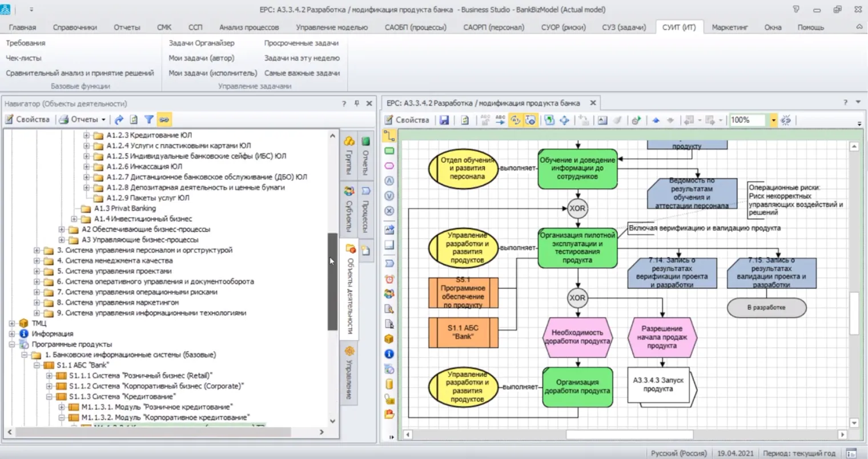Viewport: 868px width, 459px height.
Task: Click the Русский (Россия) language indicator
Action: pyautogui.click(x=678, y=453)
